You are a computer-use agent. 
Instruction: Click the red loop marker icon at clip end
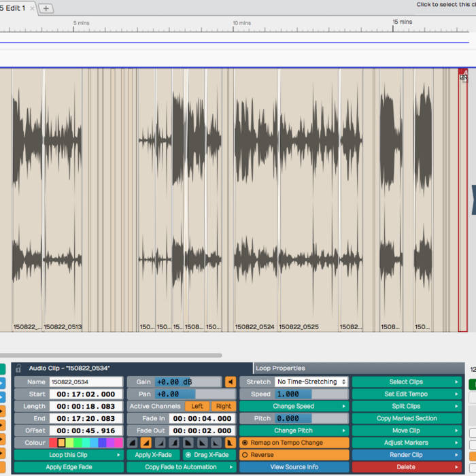click(x=464, y=75)
